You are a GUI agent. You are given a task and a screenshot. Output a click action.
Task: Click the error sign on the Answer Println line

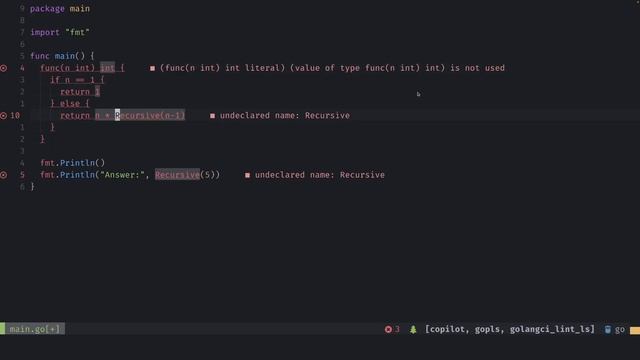tap(4, 175)
